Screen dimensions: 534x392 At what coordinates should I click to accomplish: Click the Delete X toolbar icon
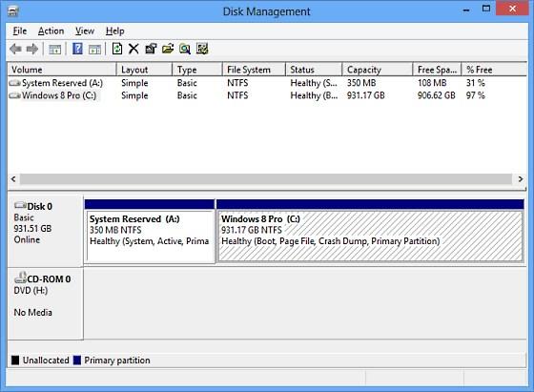click(133, 49)
